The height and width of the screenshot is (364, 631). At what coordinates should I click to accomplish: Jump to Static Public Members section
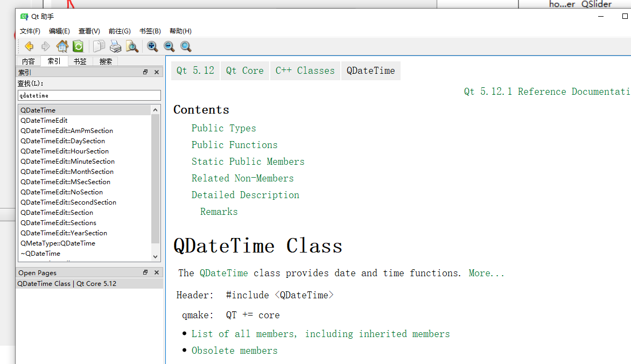point(248,162)
